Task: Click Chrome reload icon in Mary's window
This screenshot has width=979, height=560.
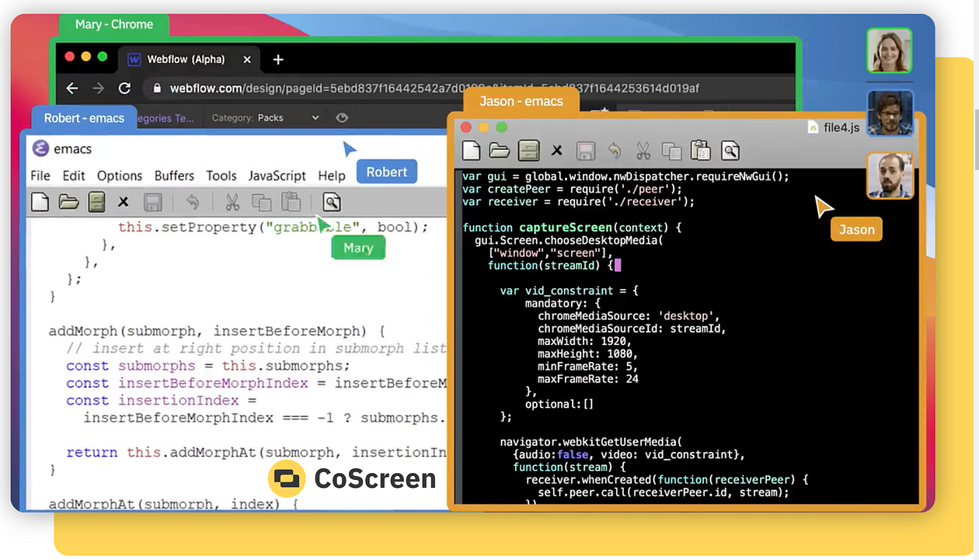Action: 124,89
